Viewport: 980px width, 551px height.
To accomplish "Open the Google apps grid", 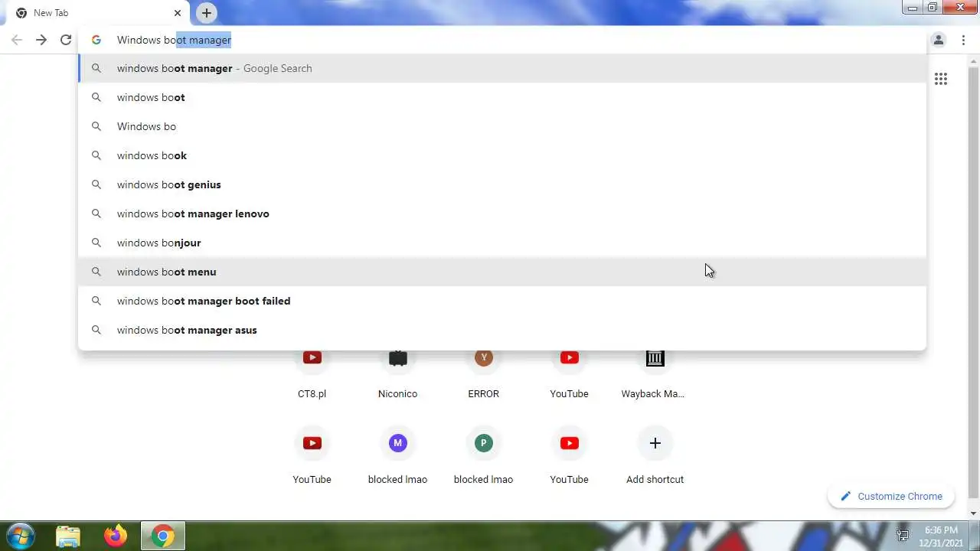I will pyautogui.click(x=941, y=79).
